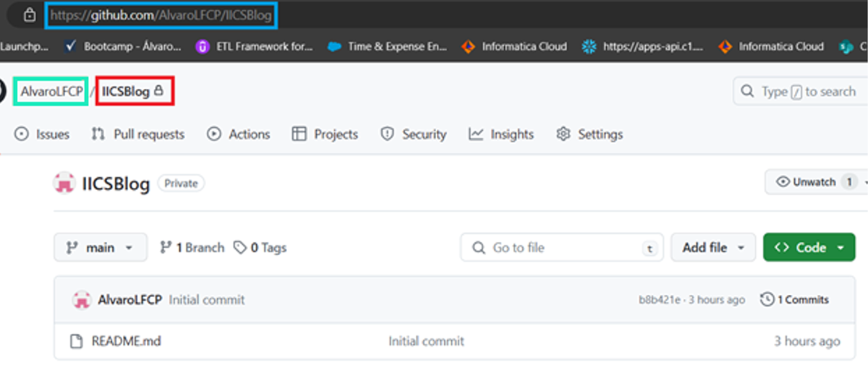This screenshot has height=378, width=868.
Task: Click the lock icon in address bar
Action: [29, 14]
